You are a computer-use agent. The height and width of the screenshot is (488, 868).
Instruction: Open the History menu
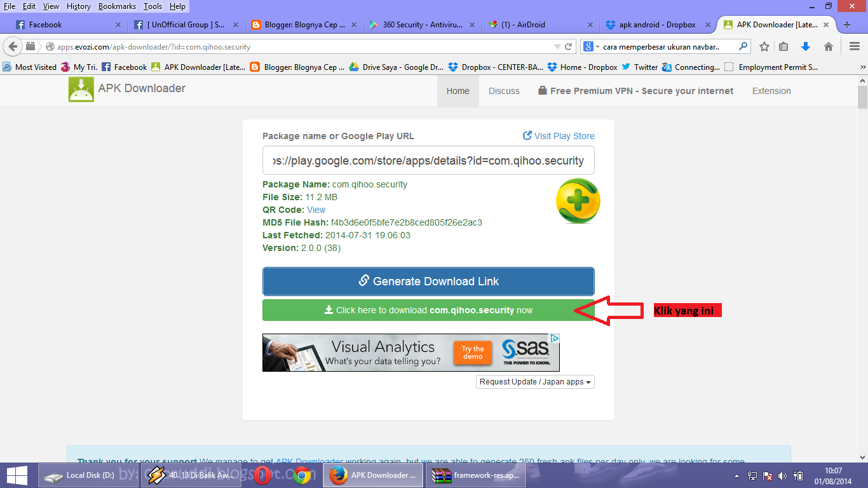tap(79, 6)
